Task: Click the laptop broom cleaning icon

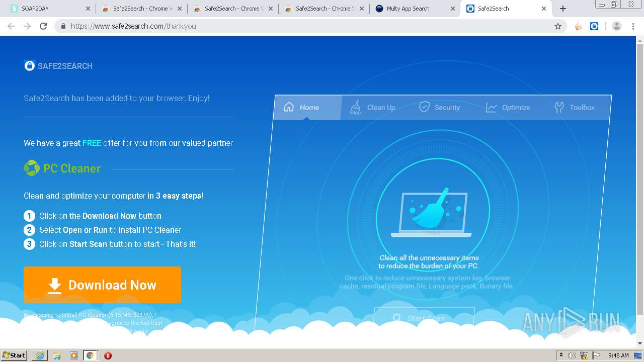Action: pyautogui.click(x=432, y=213)
